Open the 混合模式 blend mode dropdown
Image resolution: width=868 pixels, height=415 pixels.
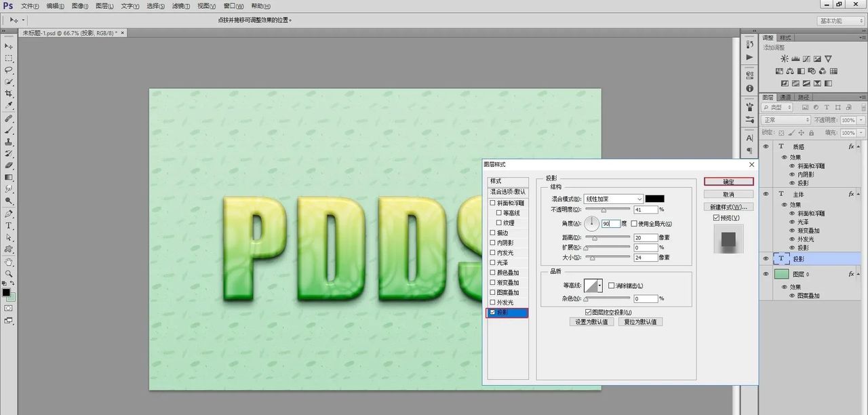[x=613, y=199]
